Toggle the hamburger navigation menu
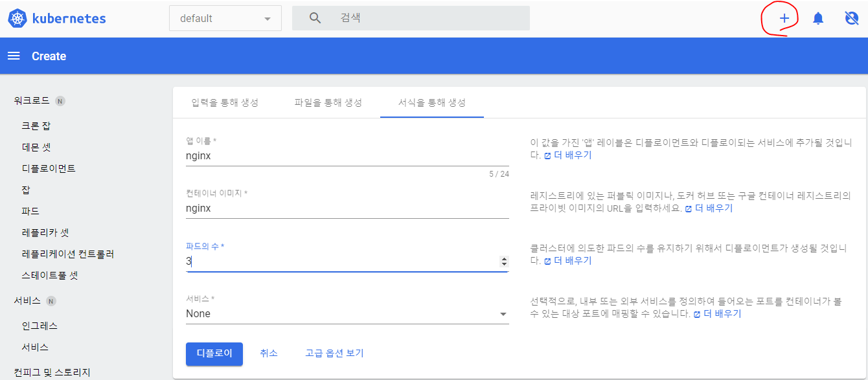This screenshot has height=380, width=868. (14, 56)
